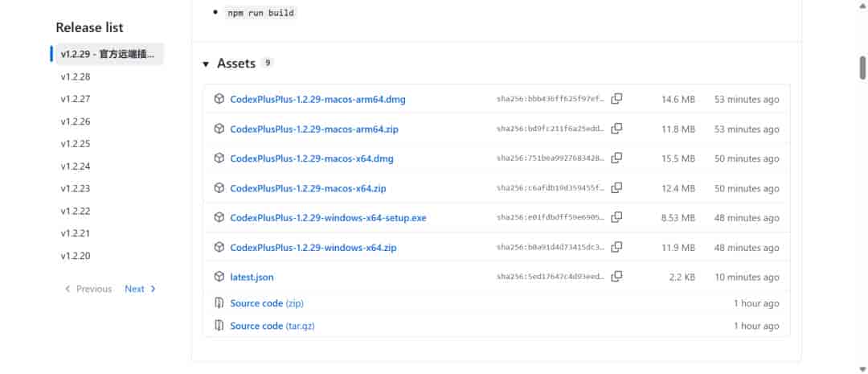868x374 pixels.
Task: Click timestamp of Source code (tar.gz)
Action: [x=756, y=326]
